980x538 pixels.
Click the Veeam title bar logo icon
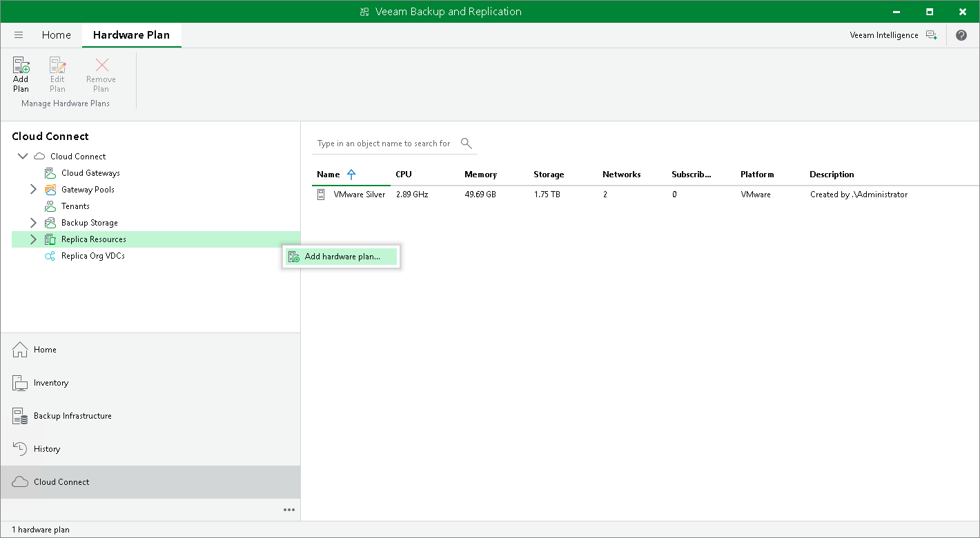365,12
